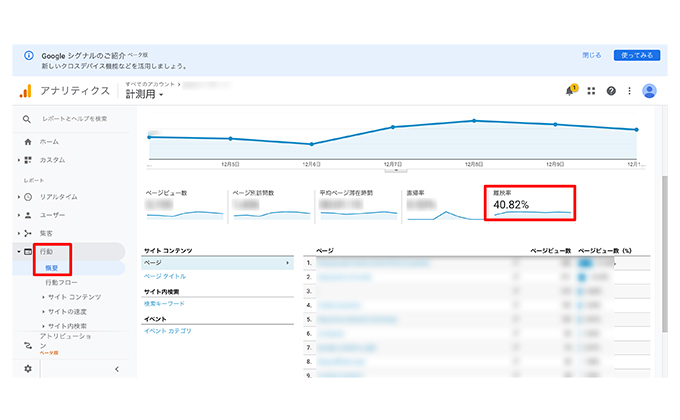This screenshot has height=420, width=680.
Task: Expand the リアルタイム section arrow
Action: click(19, 197)
